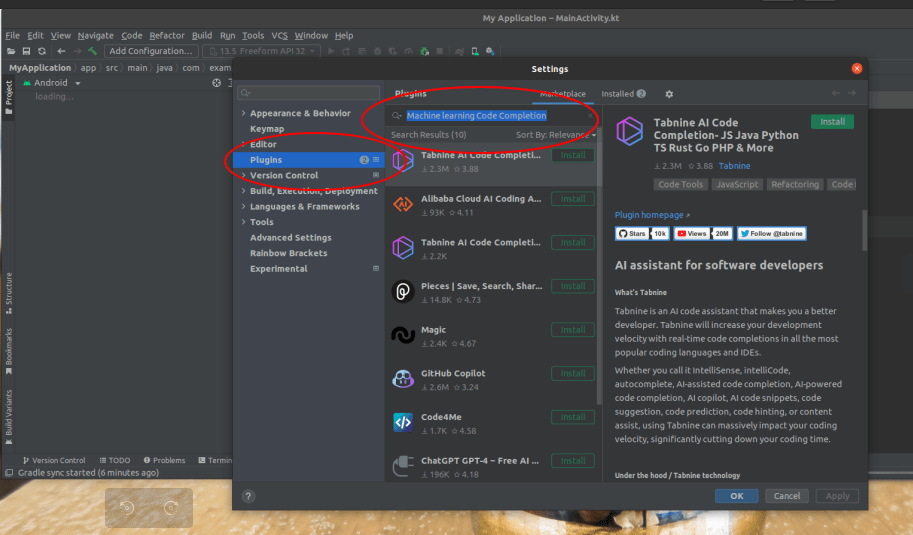This screenshot has width=913, height=535.
Task: Expand the Tools settings node
Action: (x=243, y=222)
